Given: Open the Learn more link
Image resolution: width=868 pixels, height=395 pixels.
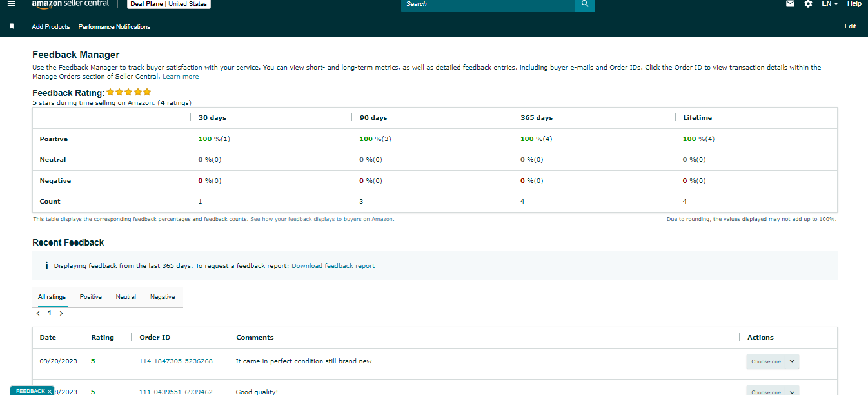Looking at the screenshot, I should (181, 77).
